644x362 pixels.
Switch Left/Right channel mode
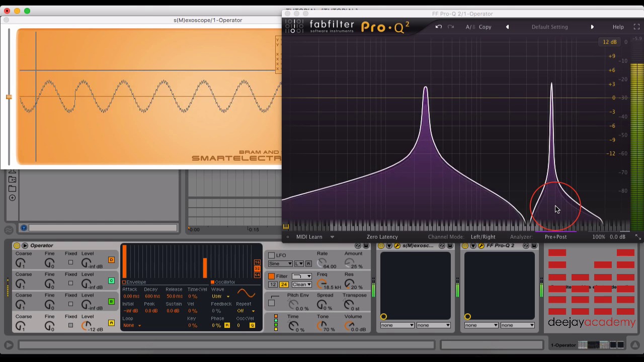click(x=482, y=237)
